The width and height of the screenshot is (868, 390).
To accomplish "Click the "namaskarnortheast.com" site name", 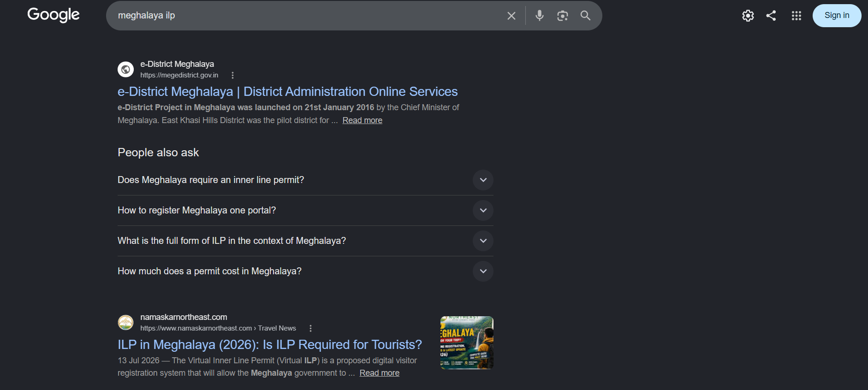I will tap(184, 317).
